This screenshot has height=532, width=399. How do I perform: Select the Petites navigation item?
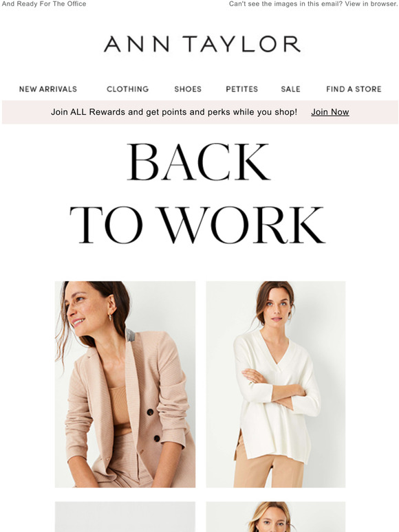[241, 89]
